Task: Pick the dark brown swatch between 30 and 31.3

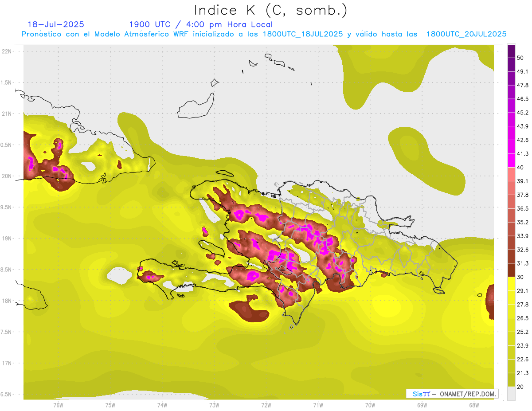Action: point(511,270)
